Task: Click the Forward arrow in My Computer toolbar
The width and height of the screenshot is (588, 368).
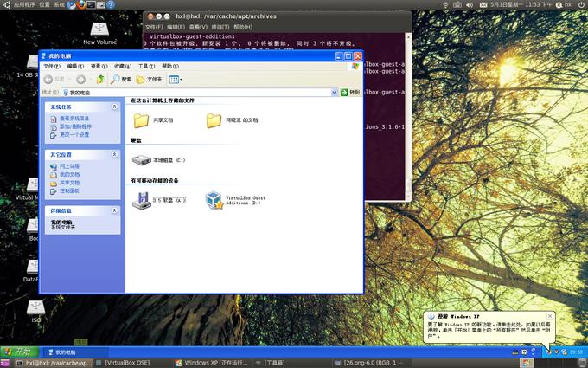Action: tap(80, 80)
